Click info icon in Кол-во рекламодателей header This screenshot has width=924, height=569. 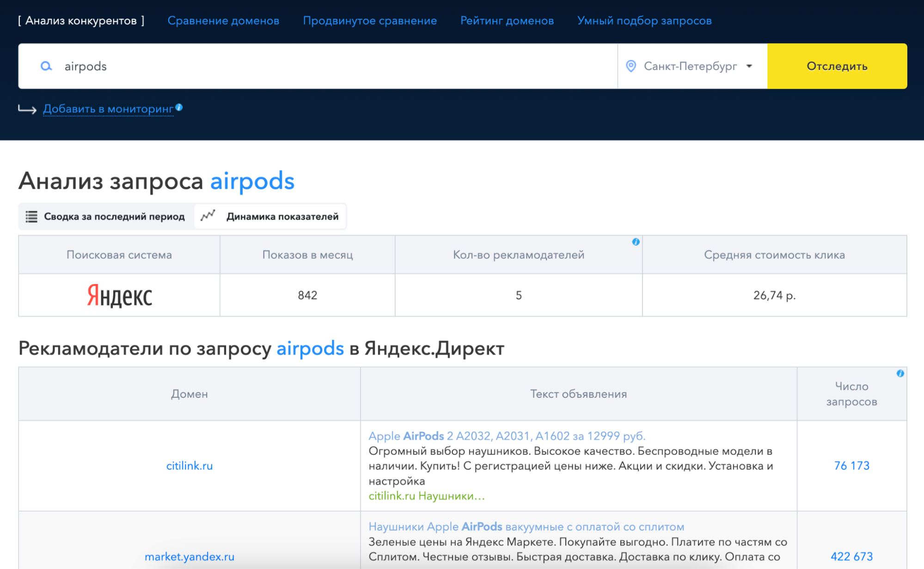click(636, 241)
